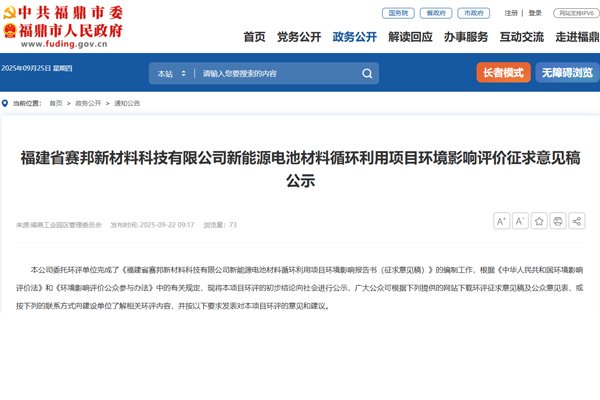Viewport: 600px width, 400px height.
Task: Increase font size with A+ icon
Action: click(502, 220)
